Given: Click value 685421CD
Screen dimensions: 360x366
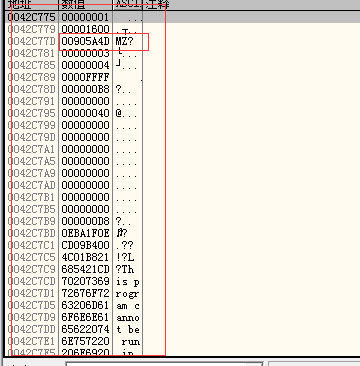Looking at the screenshot, I should [85, 269].
